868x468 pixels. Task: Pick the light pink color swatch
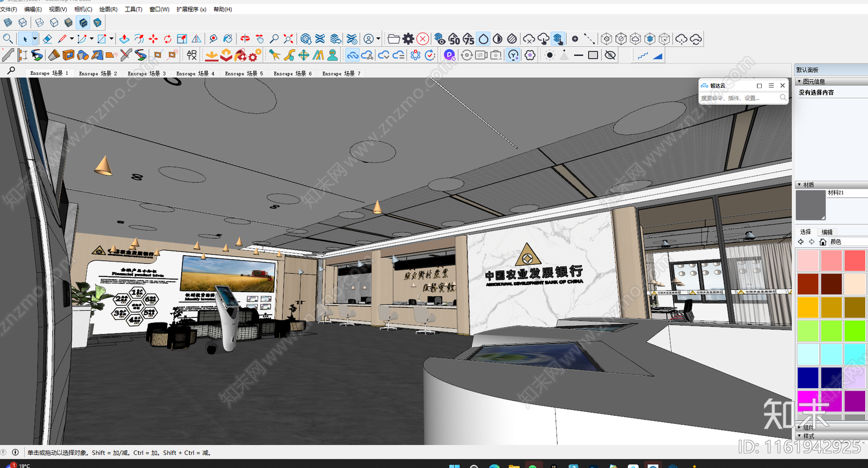(x=808, y=261)
